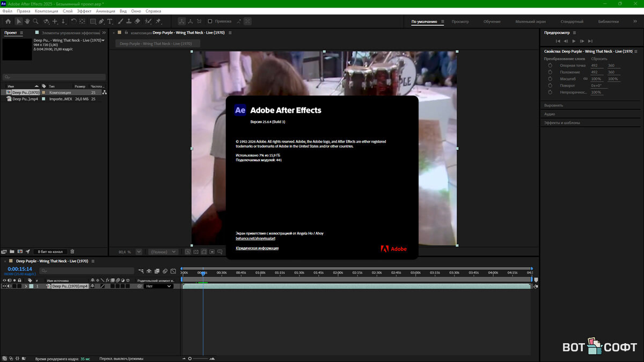Enable the Привязка snapping checkbox
Viewport: 644px width, 362px height.
(210, 21)
